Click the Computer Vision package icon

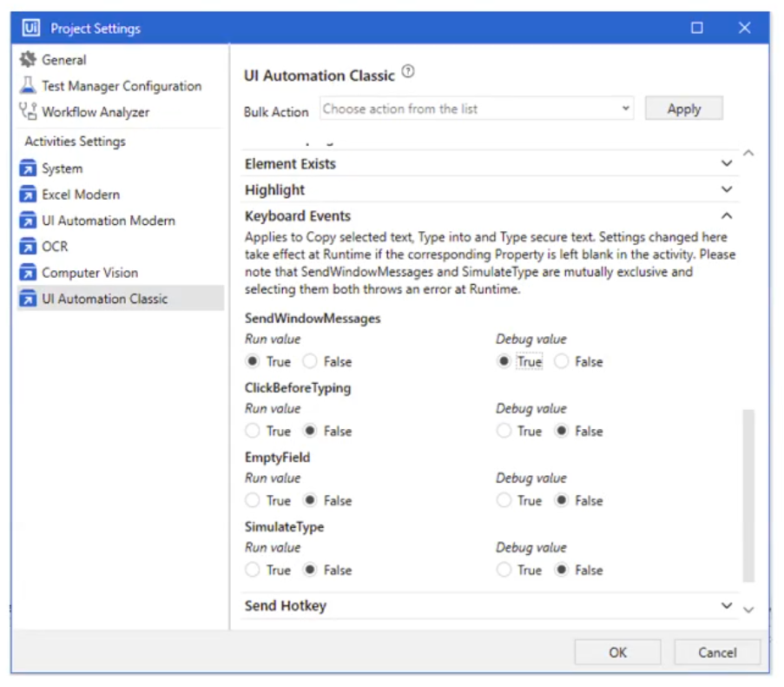point(28,272)
